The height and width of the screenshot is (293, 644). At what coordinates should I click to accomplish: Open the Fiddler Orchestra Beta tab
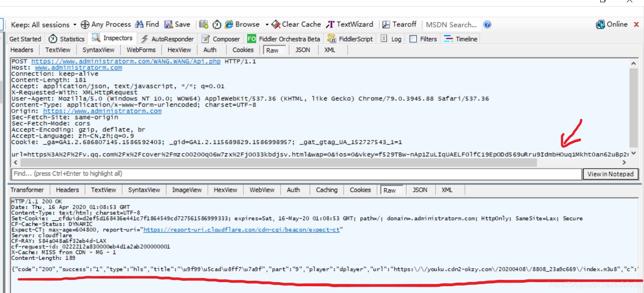284,39
